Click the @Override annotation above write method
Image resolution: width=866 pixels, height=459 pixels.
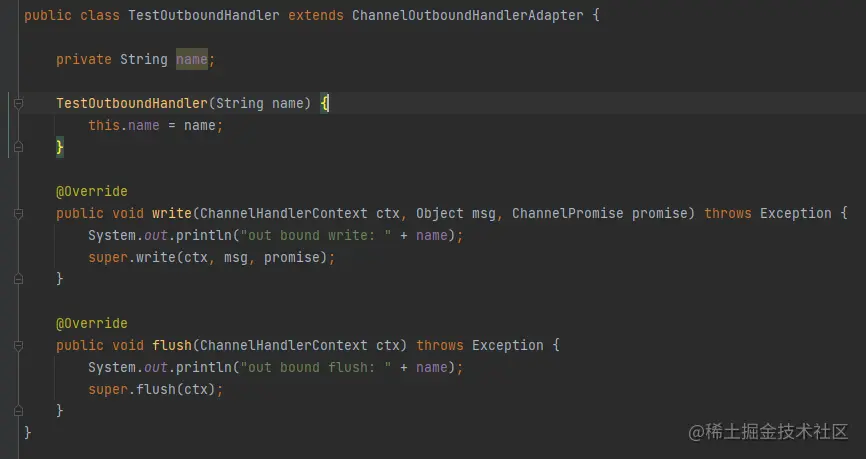(x=92, y=191)
